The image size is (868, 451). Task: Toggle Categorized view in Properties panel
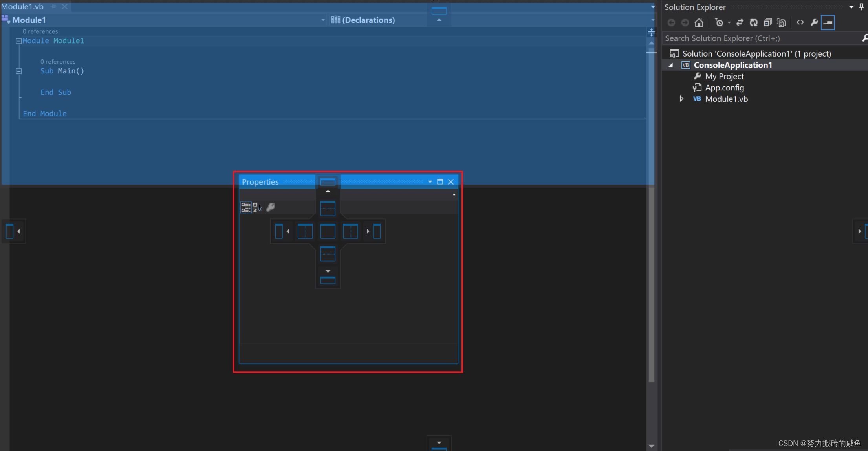click(x=246, y=207)
